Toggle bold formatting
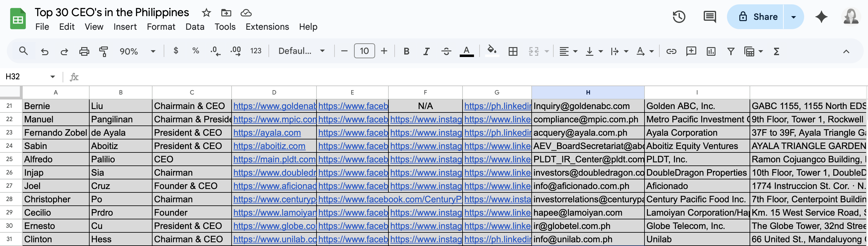 click(406, 51)
